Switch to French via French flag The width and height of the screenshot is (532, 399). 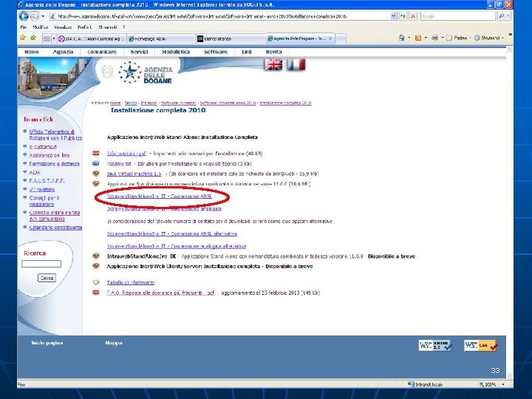296,64
